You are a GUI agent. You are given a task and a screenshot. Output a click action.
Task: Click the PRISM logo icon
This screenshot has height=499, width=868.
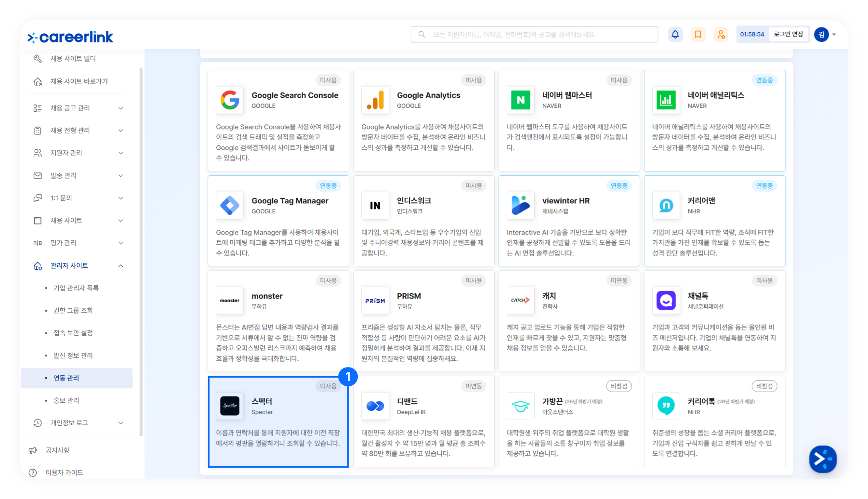tap(375, 301)
